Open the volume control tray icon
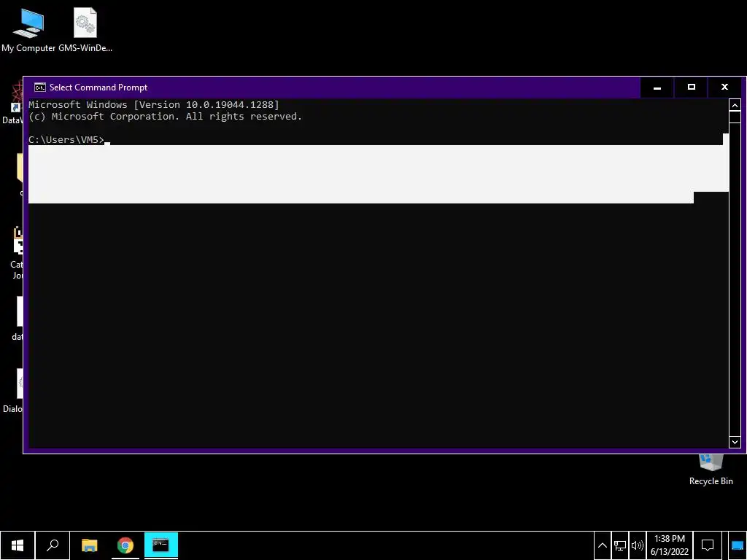 tap(637, 545)
